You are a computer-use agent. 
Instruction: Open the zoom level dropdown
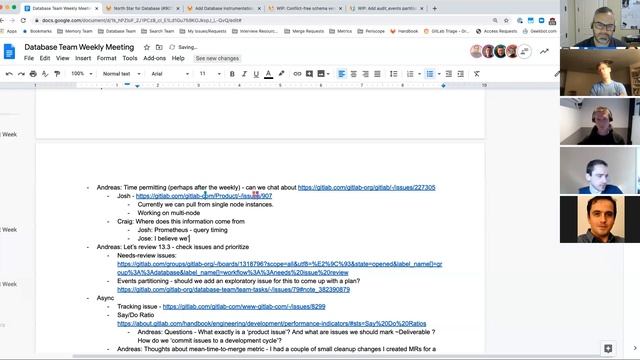pos(82,74)
